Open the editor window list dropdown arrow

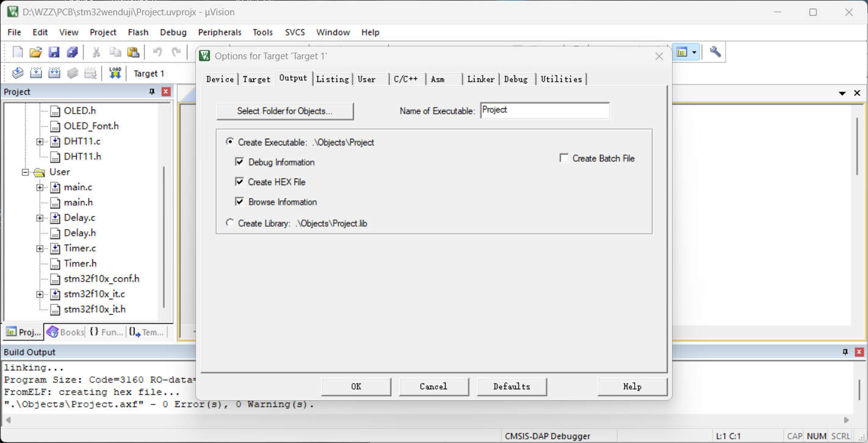pos(842,93)
